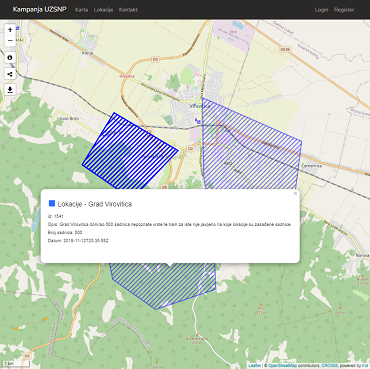Screen dimensions: 370x369
Task: Zoom out of the map
Action: (x=10, y=41)
